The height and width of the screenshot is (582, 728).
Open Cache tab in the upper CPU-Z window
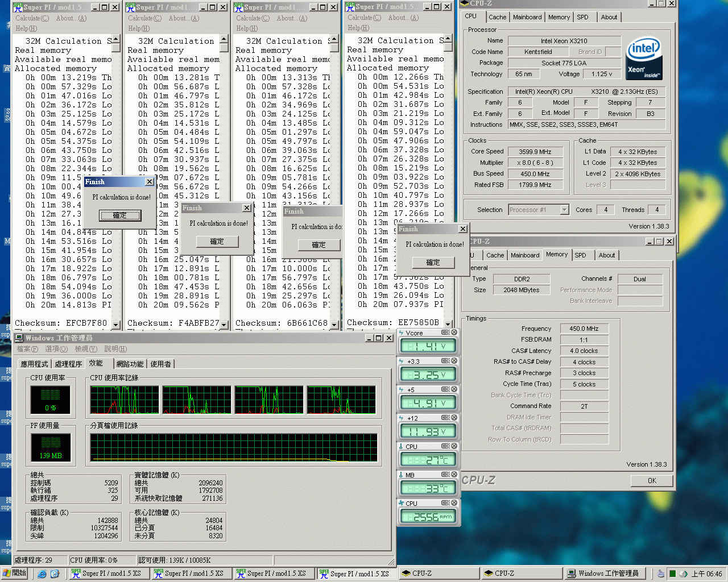coord(497,17)
